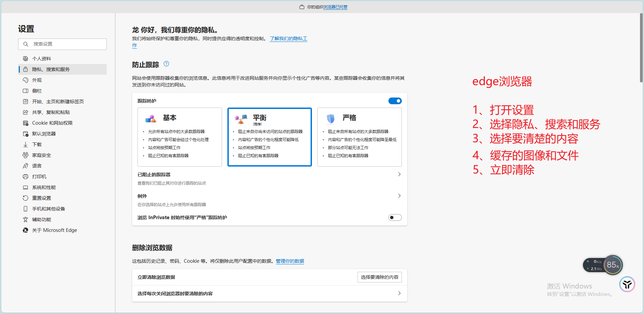
Task: Click the Printers icon
Action: (x=25, y=177)
